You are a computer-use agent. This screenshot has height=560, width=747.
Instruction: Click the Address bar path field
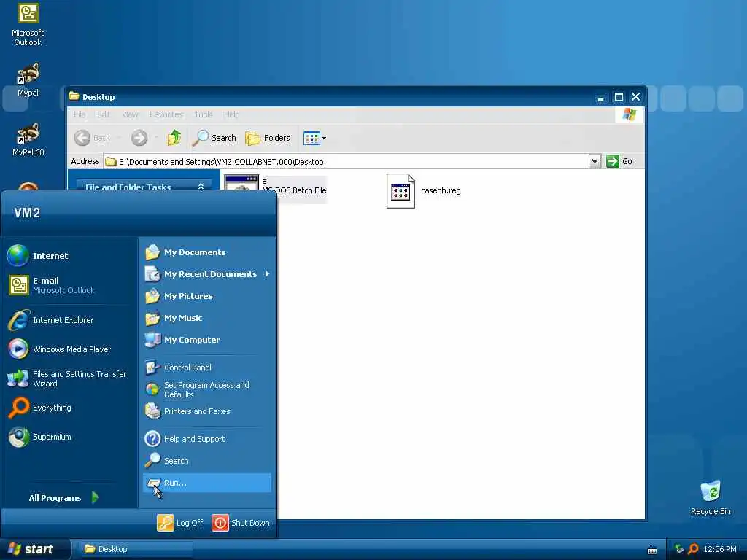tap(347, 161)
